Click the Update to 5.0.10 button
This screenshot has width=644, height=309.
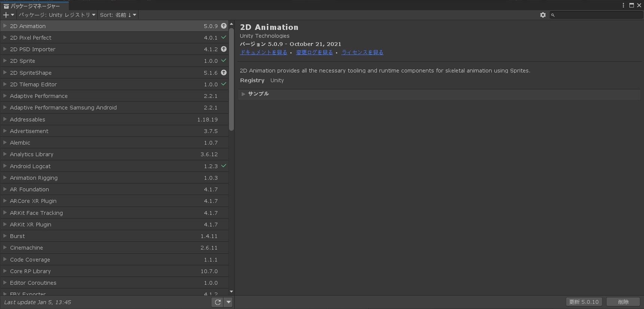(x=584, y=302)
